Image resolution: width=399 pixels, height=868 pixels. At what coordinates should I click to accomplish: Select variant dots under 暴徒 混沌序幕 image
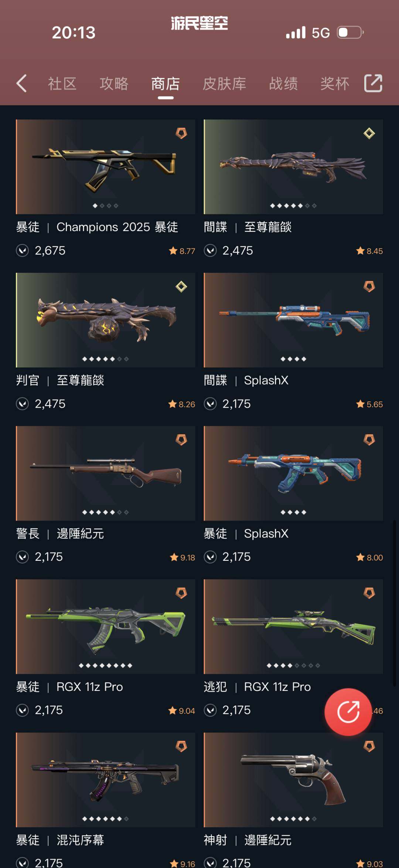105,819
